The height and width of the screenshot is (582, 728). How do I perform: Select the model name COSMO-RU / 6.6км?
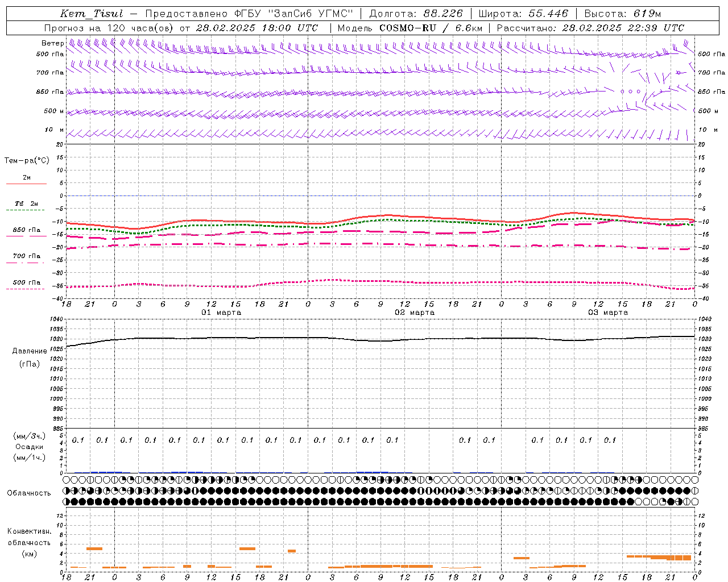tap(431, 28)
